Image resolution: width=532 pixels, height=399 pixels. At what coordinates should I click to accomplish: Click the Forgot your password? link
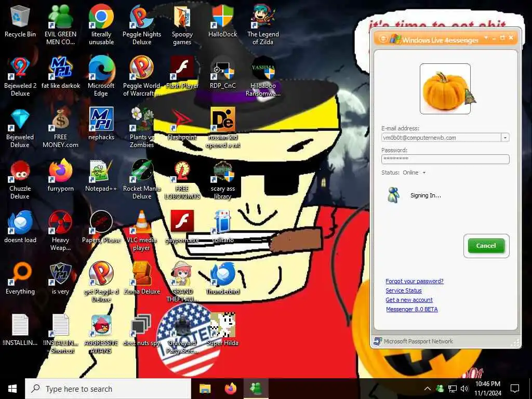tap(415, 281)
